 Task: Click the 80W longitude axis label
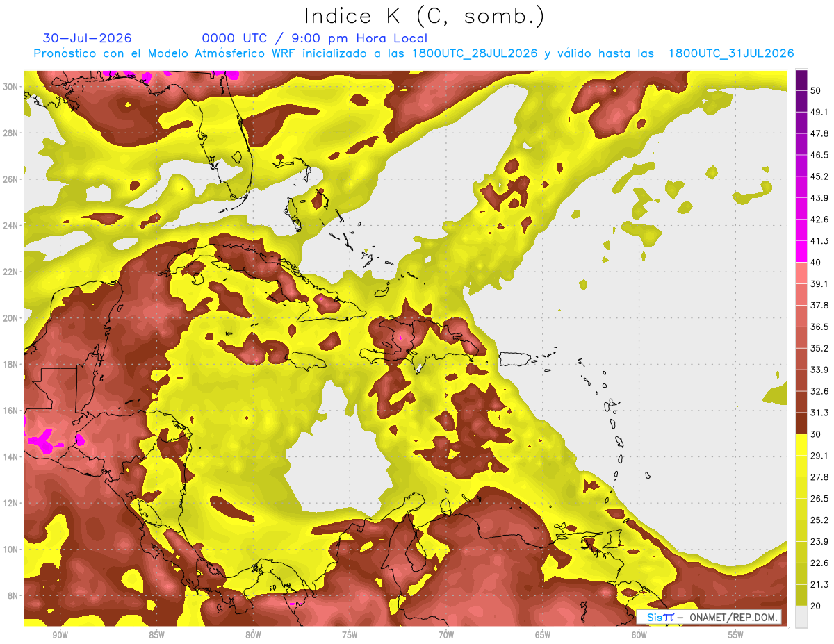[253, 635]
